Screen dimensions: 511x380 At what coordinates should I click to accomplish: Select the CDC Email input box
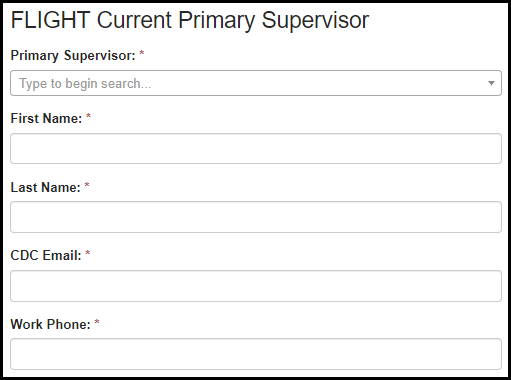[x=256, y=286]
